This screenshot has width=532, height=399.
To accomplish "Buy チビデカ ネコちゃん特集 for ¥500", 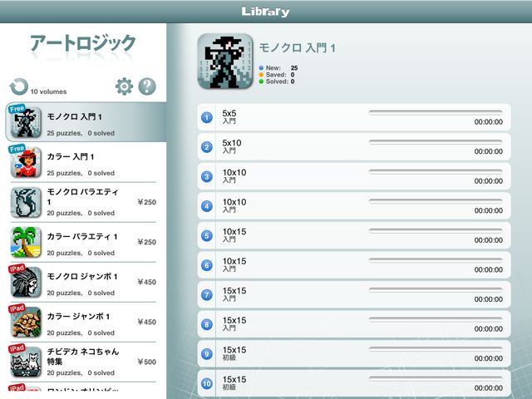I will pyautogui.click(x=146, y=362).
